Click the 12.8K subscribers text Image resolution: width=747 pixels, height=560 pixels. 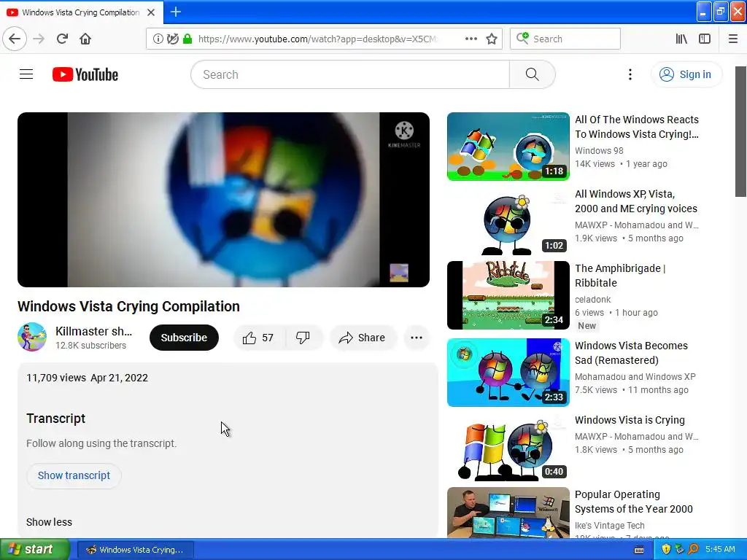90,345
